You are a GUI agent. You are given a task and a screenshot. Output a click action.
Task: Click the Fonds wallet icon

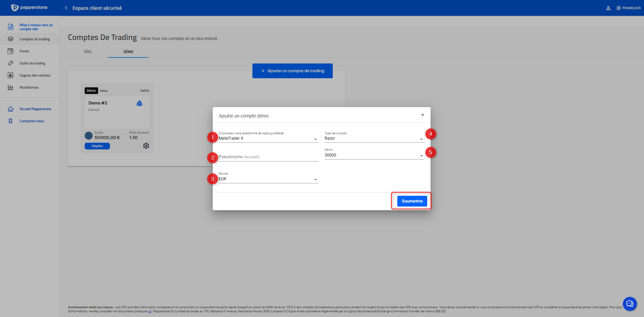click(11, 51)
